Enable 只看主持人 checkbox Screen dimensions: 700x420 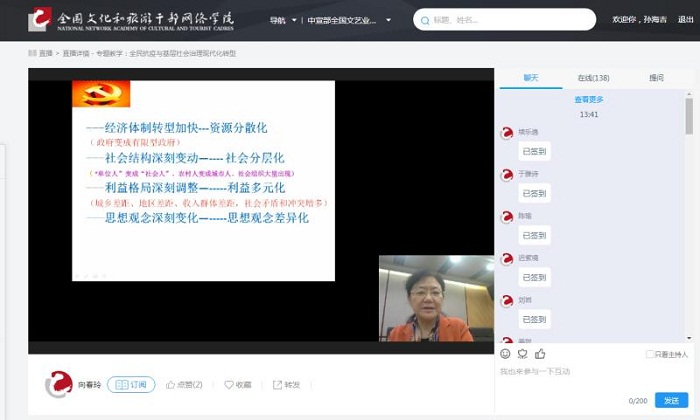click(x=650, y=354)
